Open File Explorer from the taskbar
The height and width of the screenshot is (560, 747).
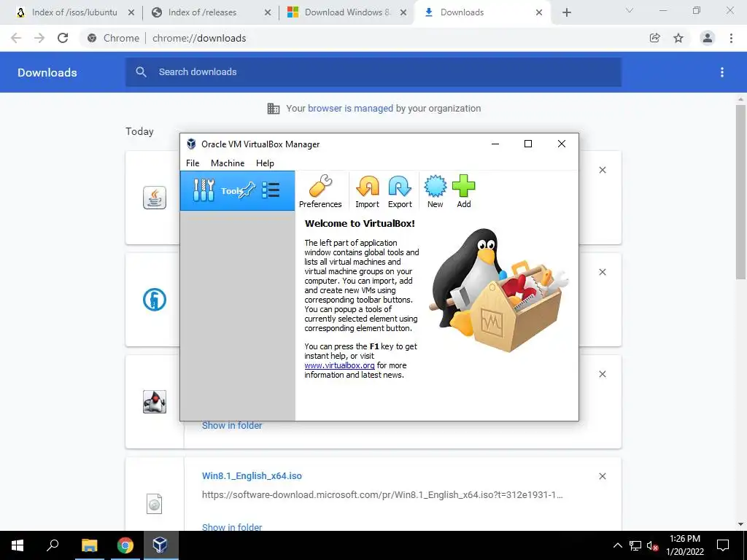pos(89,545)
